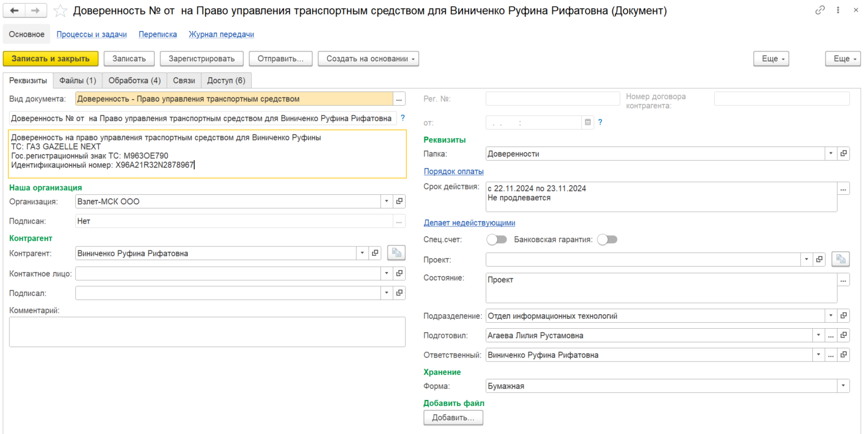Open the three-dot window menu
Viewport: 868px width, 434px height.
click(837, 10)
